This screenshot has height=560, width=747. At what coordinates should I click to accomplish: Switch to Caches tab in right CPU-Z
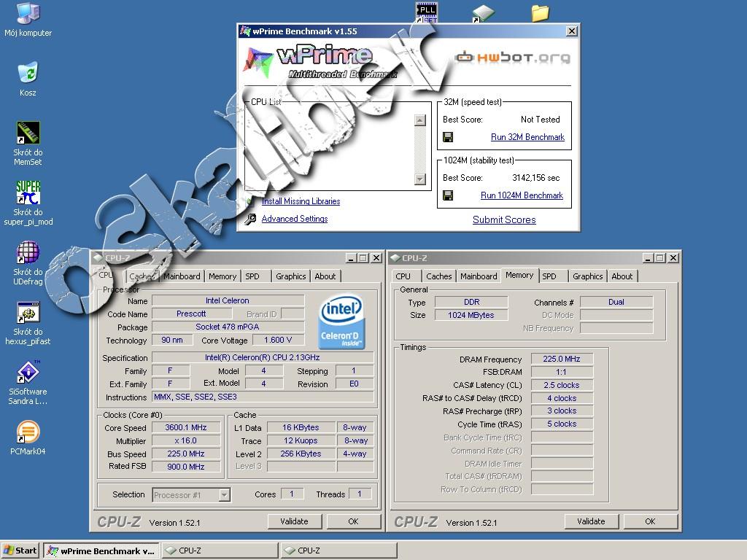tap(438, 276)
